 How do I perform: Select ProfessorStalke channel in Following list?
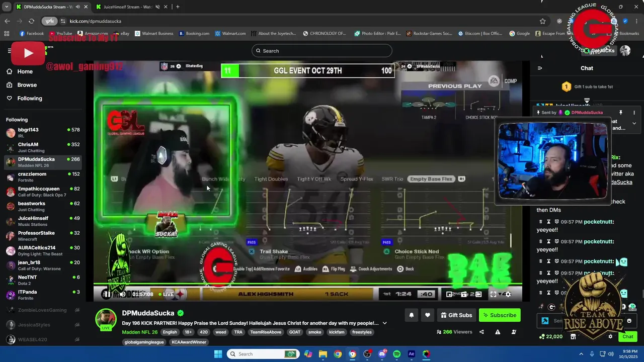[43, 236]
